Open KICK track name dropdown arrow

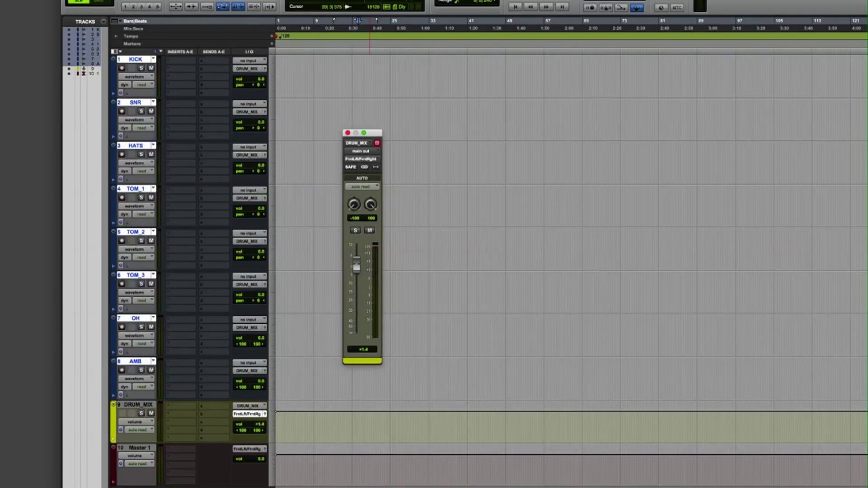click(x=153, y=59)
